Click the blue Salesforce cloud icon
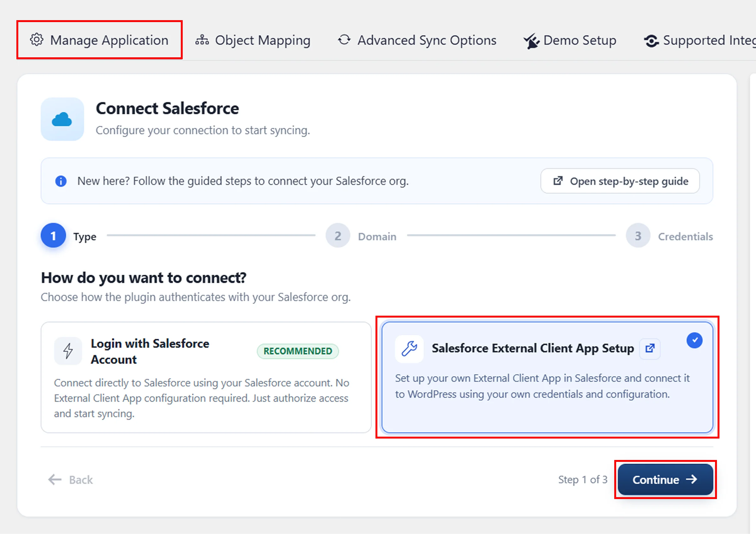This screenshot has height=534, width=756. click(62, 119)
